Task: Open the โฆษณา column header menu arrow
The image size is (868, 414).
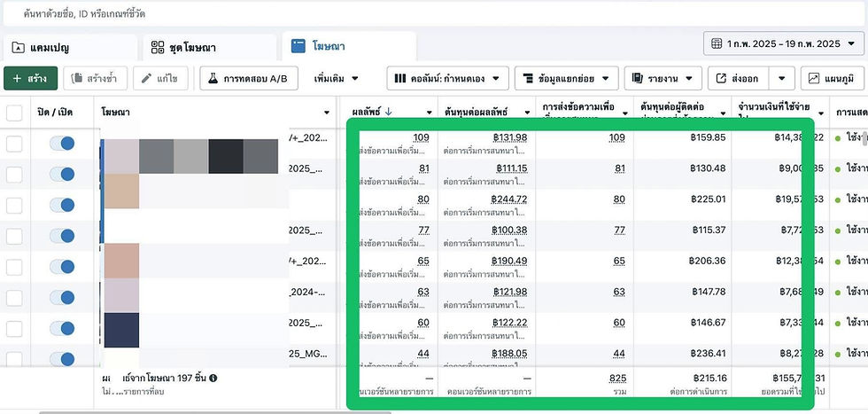Action: [x=327, y=113]
